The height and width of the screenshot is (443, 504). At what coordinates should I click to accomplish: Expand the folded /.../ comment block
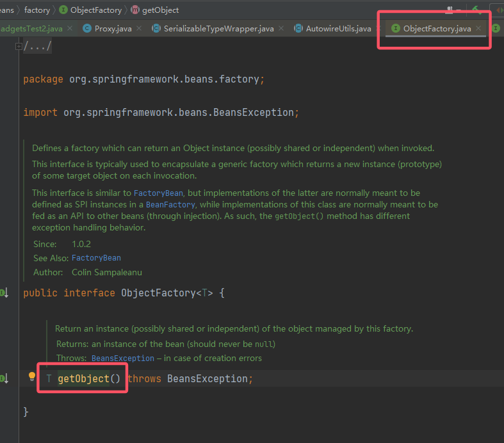pos(19,47)
